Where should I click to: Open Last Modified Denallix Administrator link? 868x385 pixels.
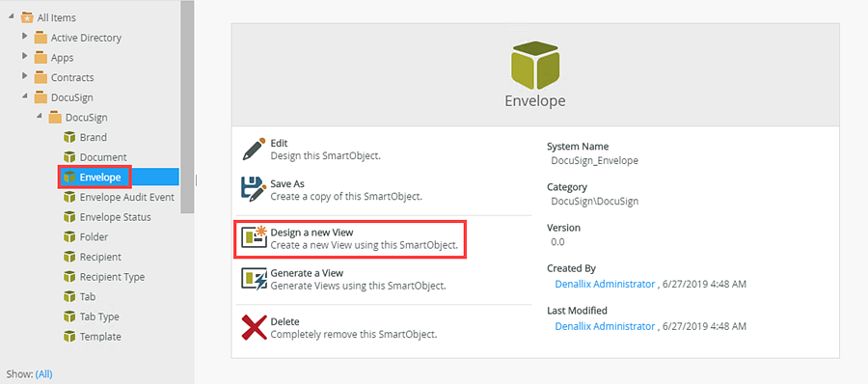(605, 326)
